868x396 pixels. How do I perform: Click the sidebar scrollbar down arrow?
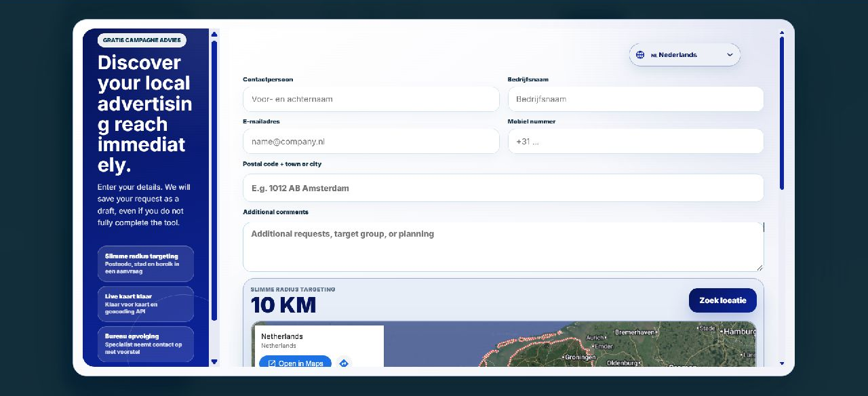click(214, 362)
